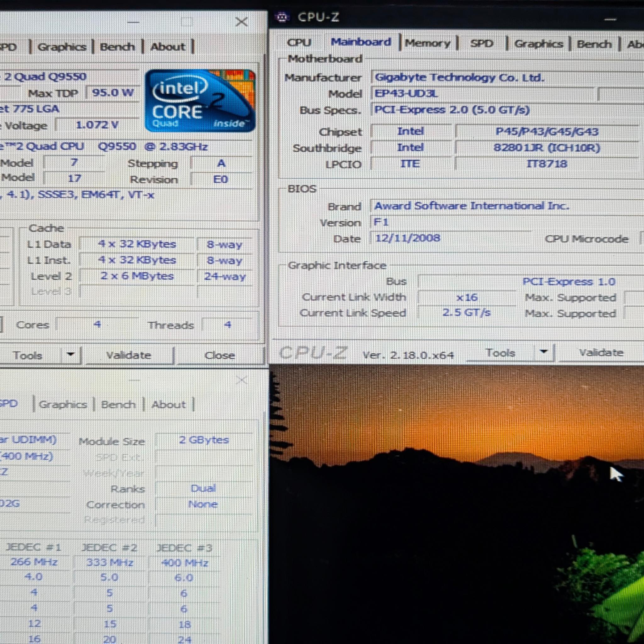
Task: Click the Validate button in CPU window
Action: click(x=129, y=355)
